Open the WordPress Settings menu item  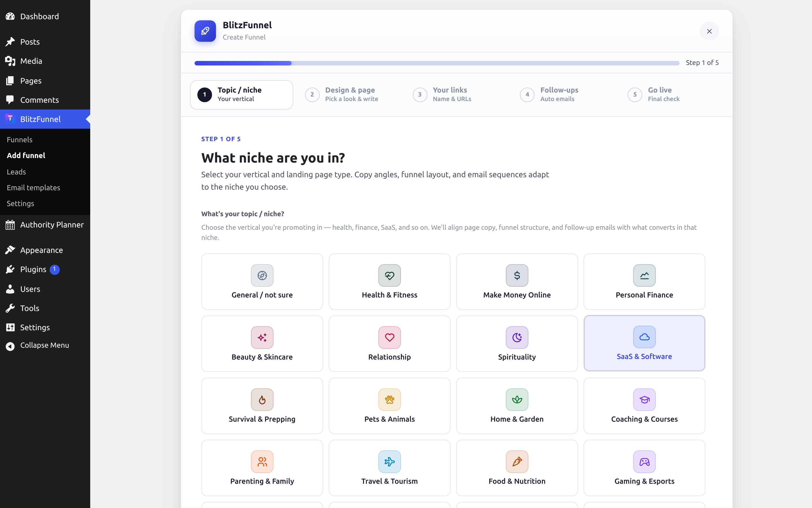pyautogui.click(x=45, y=327)
